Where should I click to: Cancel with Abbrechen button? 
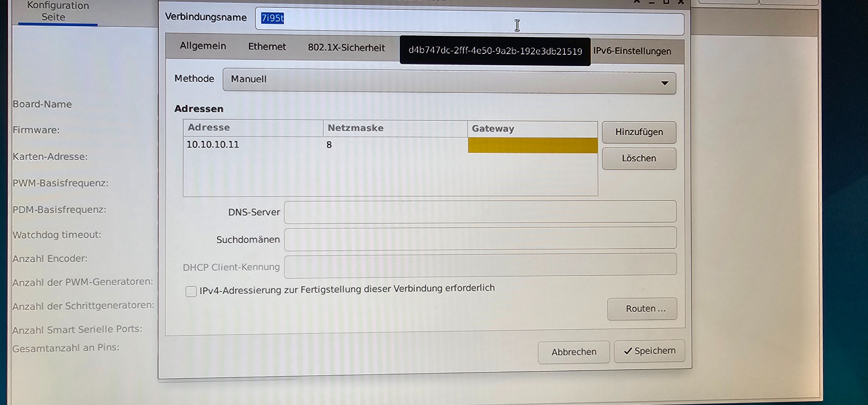coord(573,352)
